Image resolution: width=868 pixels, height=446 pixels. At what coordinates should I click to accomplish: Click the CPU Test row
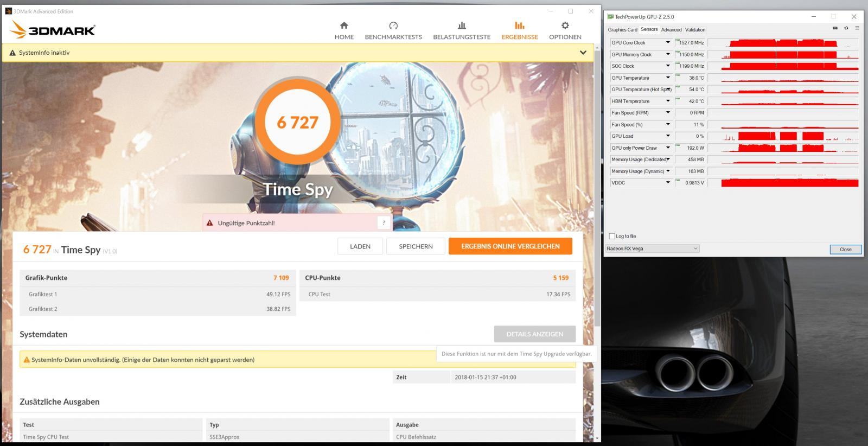pyautogui.click(x=437, y=294)
